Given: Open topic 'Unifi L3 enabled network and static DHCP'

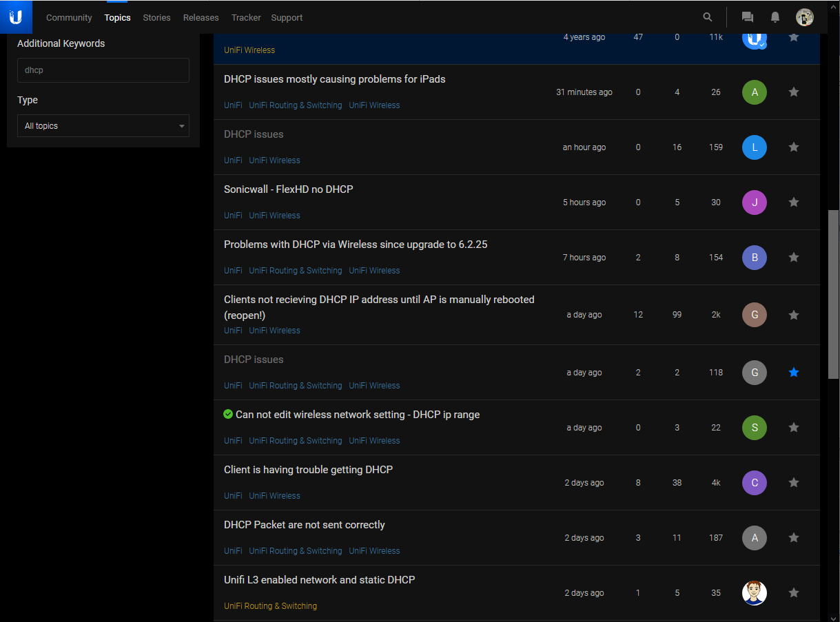Looking at the screenshot, I should (x=320, y=580).
